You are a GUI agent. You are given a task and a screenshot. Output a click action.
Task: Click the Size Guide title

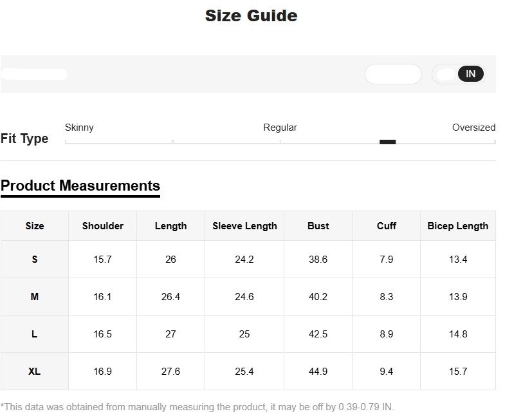click(251, 15)
